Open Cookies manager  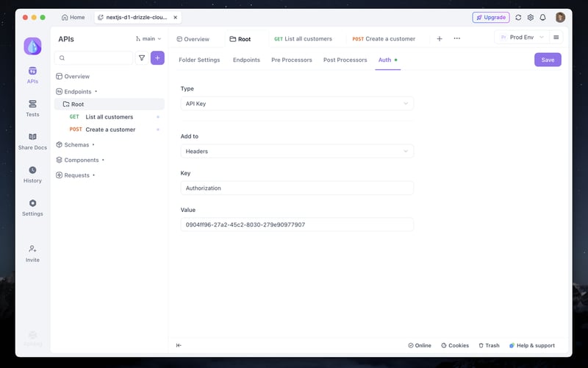pos(455,345)
